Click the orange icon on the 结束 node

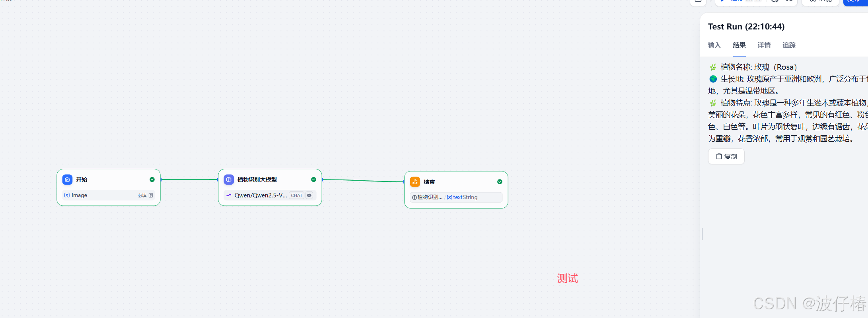[415, 182]
